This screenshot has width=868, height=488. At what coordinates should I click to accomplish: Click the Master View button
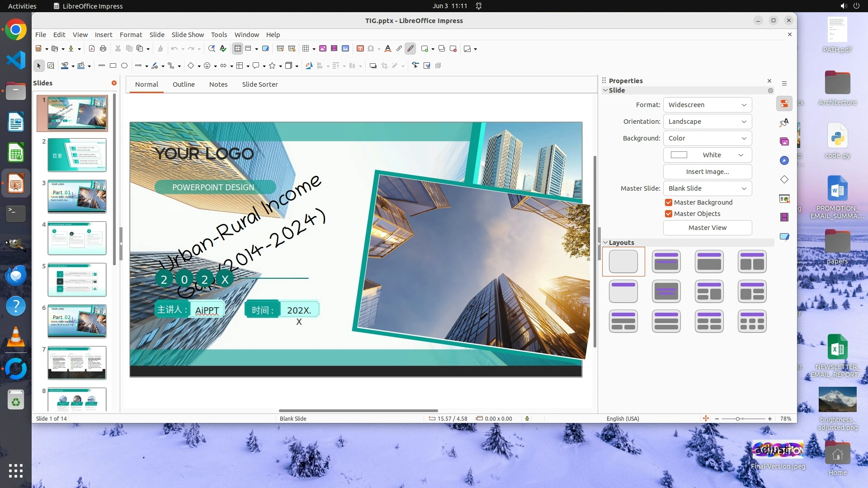(x=707, y=228)
